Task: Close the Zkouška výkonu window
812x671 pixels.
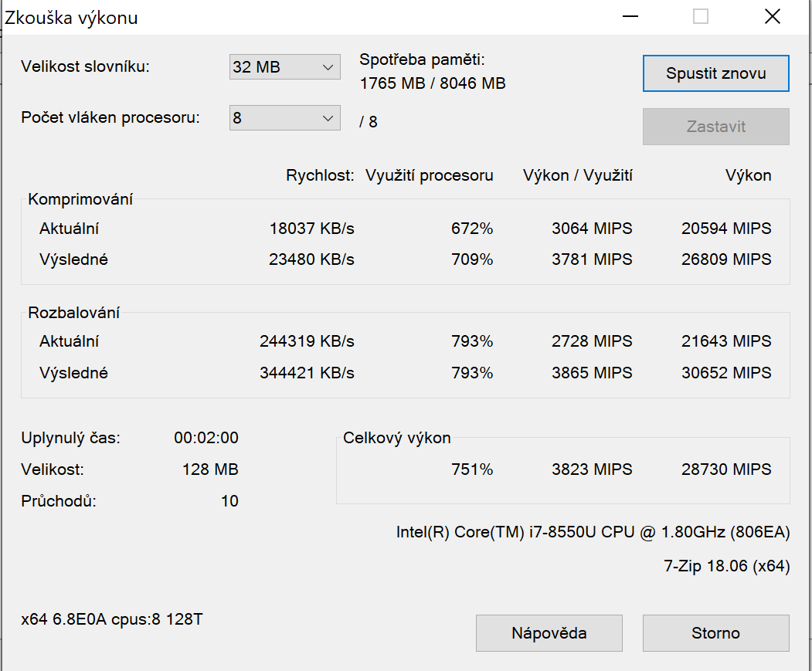Action: 771,16
